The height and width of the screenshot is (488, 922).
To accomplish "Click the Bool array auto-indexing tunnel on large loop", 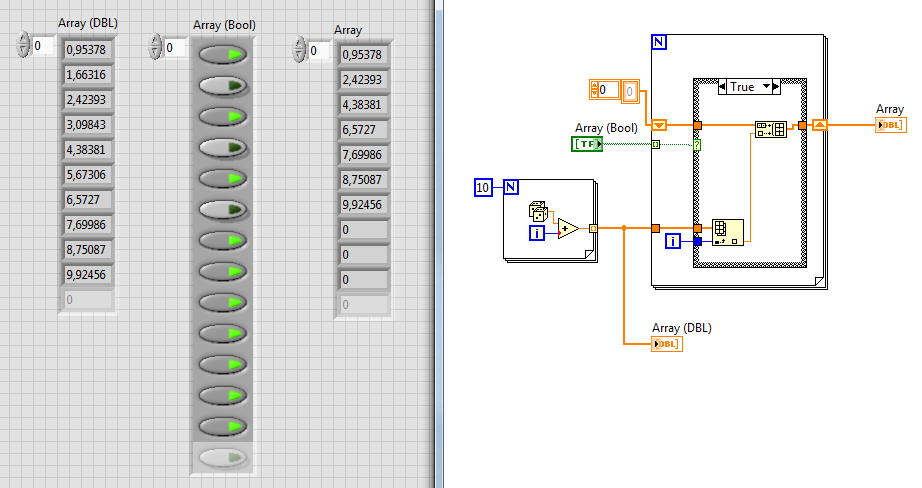I will pyautogui.click(x=656, y=144).
